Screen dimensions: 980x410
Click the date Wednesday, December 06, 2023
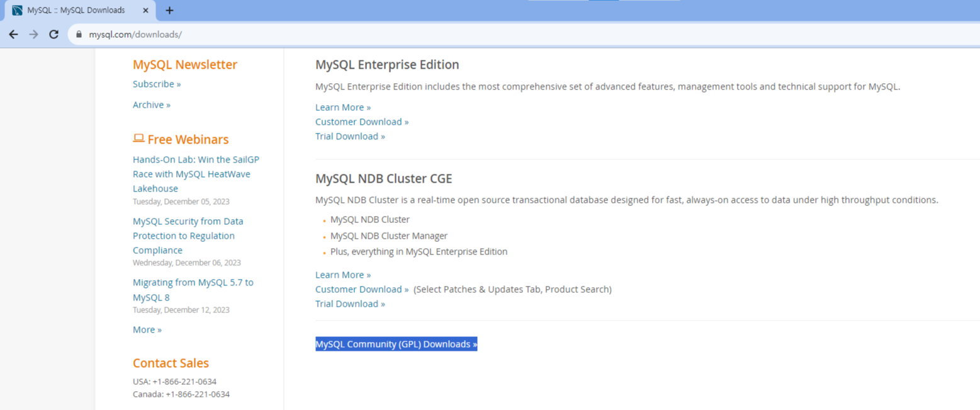pyautogui.click(x=187, y=263)
